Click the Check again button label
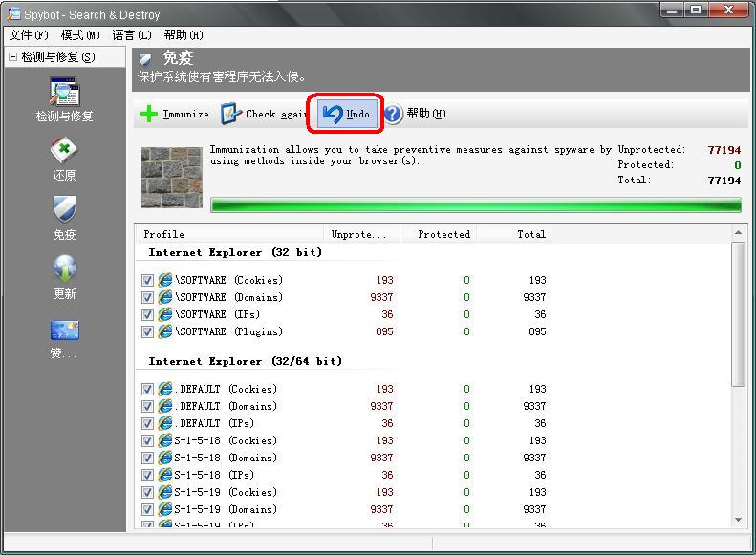 276,115
